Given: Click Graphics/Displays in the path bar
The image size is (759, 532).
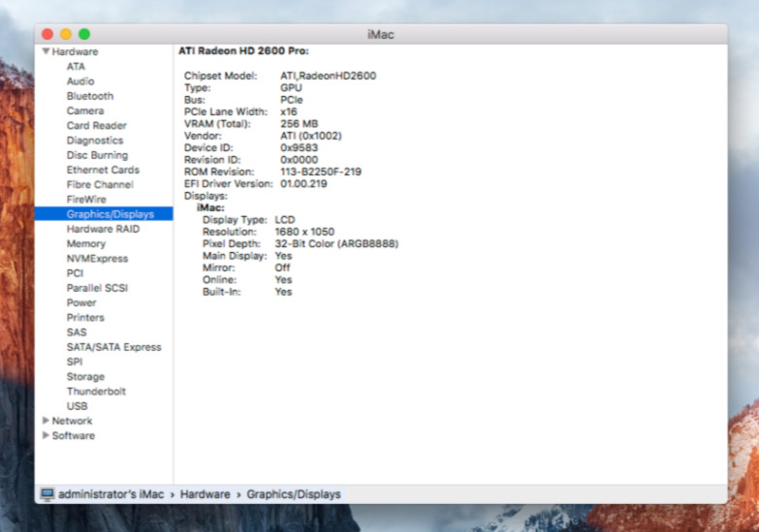Looking at the screenshot, I should (x=293, y=494).
